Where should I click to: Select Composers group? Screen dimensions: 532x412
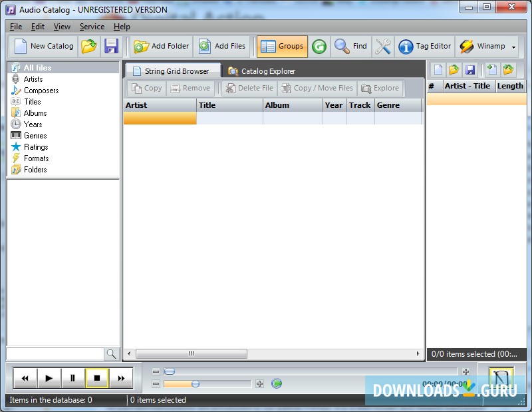[41, 91]
